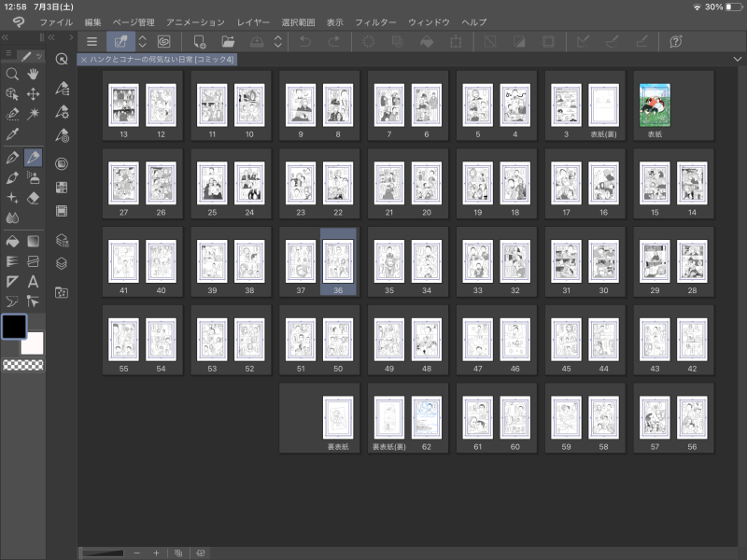Open the Material folder palette

click(x=62, y=292)
